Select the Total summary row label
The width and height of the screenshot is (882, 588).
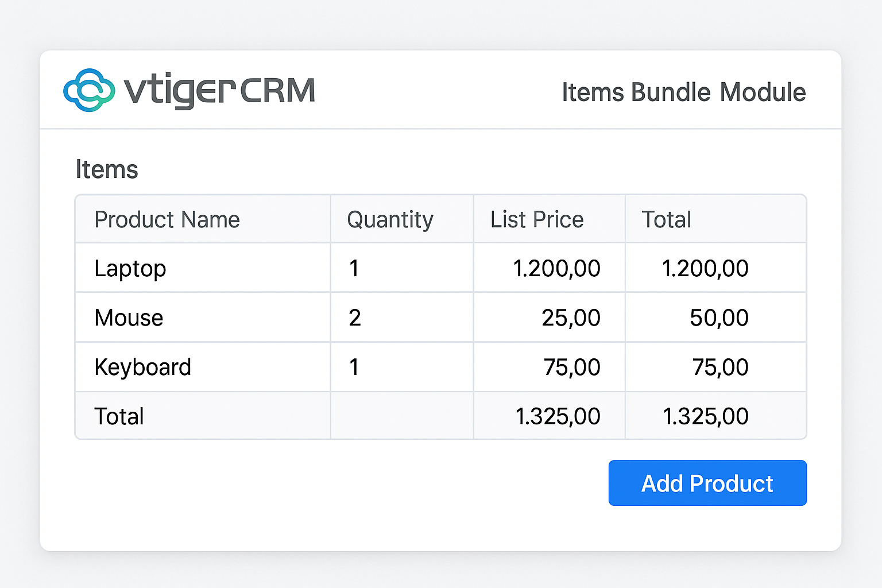[119, 416]
